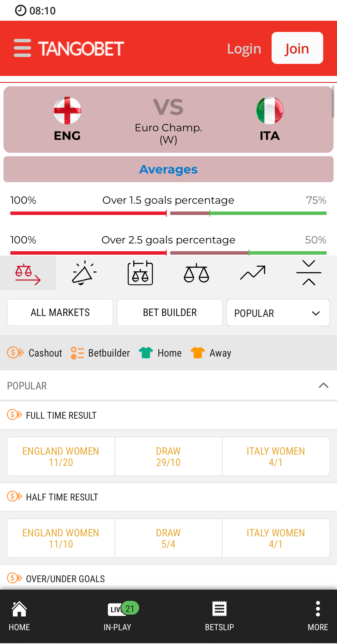This screenshot has width=337, height=644.
Task: Open the BET BUILDER tab
Action: tap(169, 312)
